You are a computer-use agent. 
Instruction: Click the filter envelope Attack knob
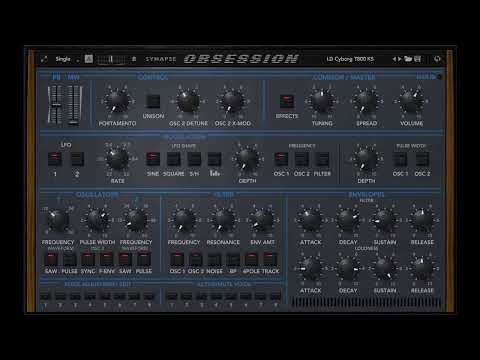coord(311,220)
